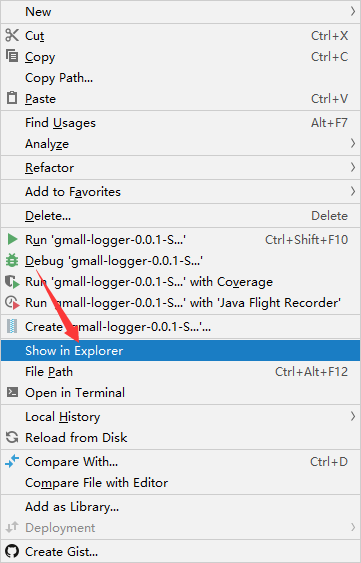The height and width of the screenshot is (563, 361).
Task: Click the clipboard Paste icon
Action: pos(12,98)
